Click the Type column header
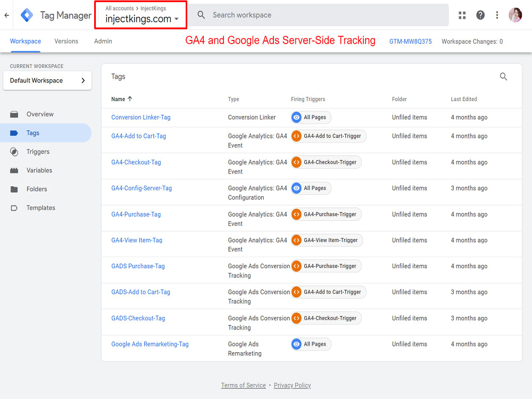Image resolution: width=532 pixels, height=399 pixels. pyautogui.click(x=234, y=99)
